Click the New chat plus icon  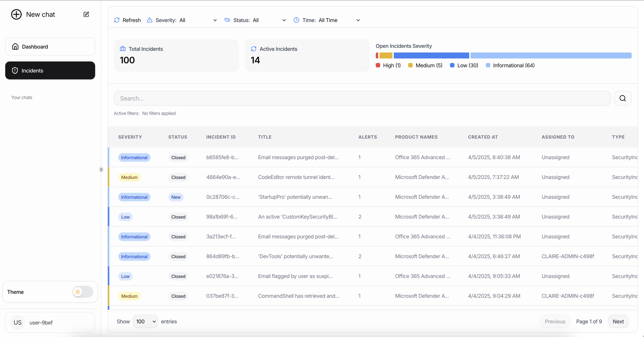coord(16,14)
